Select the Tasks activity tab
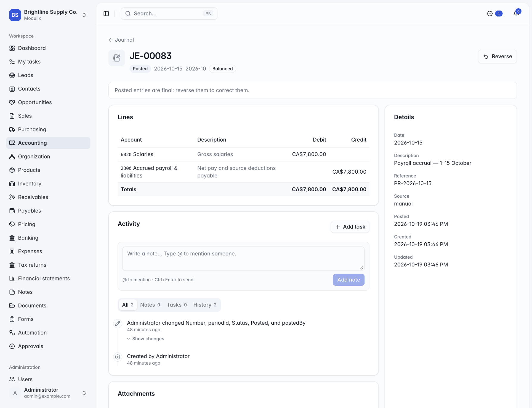The image size is (532, 408). pyautogui.click(x=177, y=305)
